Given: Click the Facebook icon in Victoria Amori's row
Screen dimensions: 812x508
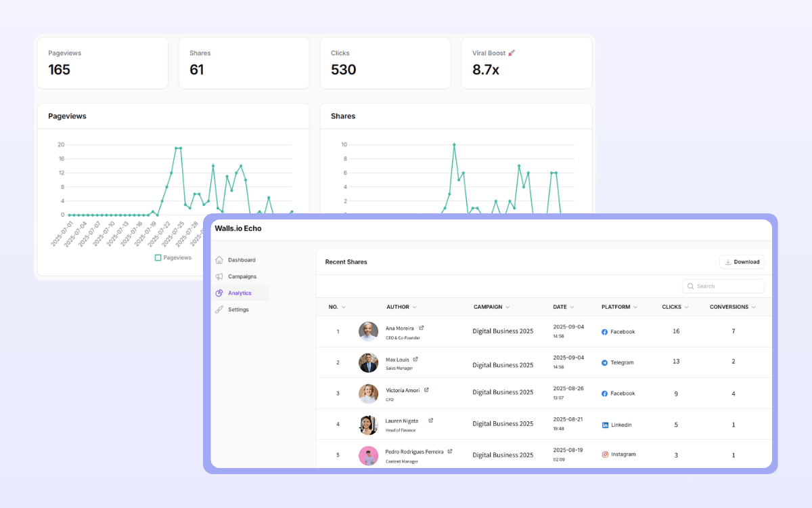Looking at the screenshot, I should click(605, 394).
